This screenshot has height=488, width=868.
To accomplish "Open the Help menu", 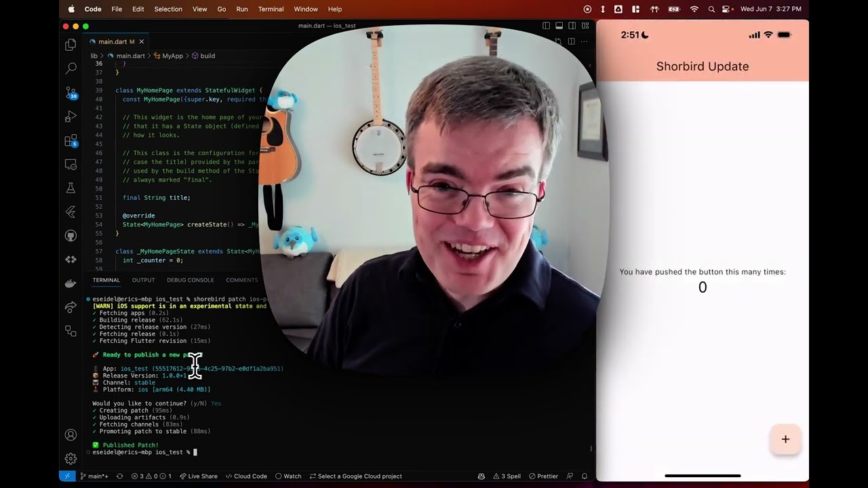I will 334,9.
